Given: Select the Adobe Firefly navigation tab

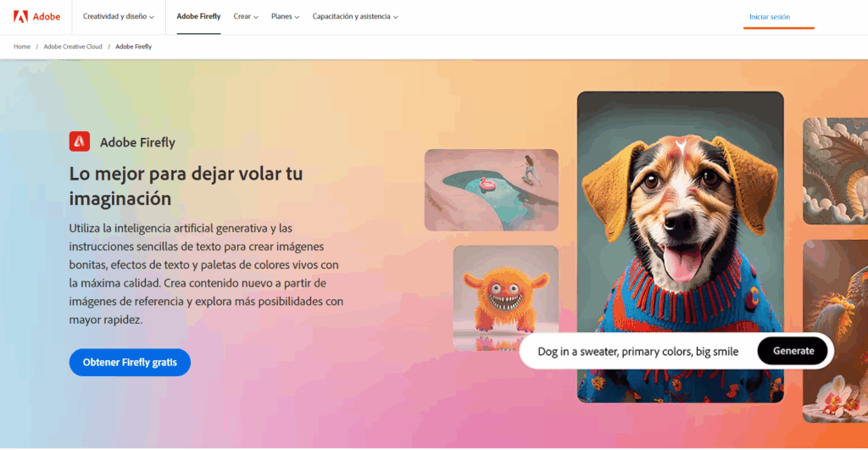Looking at the screenshot, I should coord(198,17).
